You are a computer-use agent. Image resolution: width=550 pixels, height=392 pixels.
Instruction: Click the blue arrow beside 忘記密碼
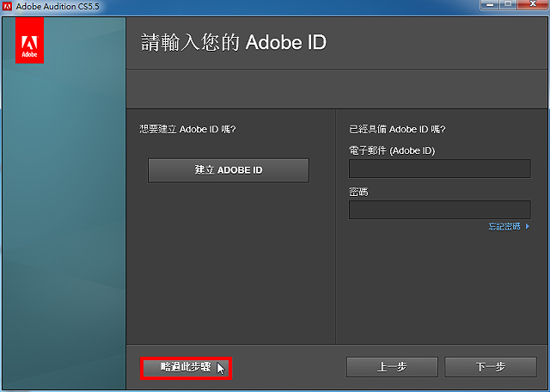click(x=527, y=227)
